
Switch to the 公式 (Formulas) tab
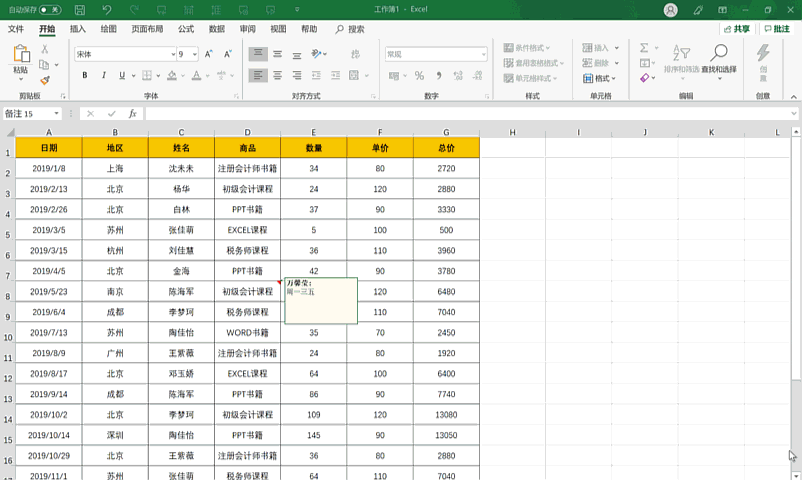[x=186, y=29]
